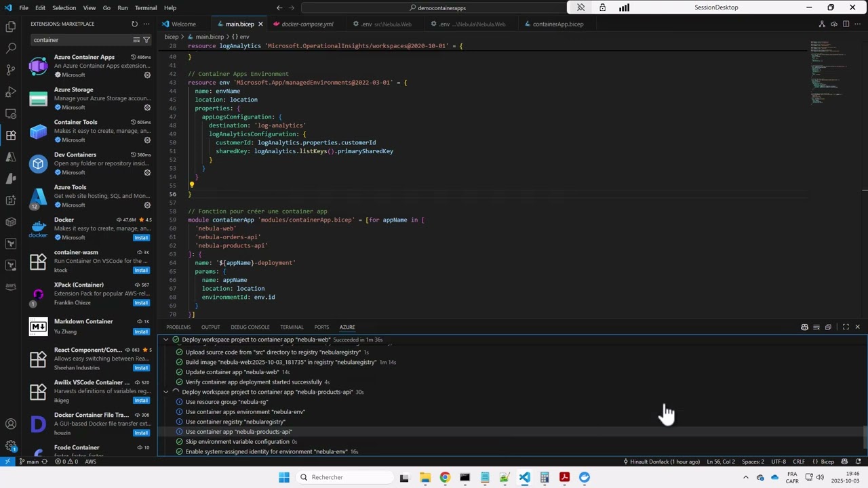This screenshot has height=488, width=868.
Task: Open Dev Containers manage gear
Action: (x=147, y=172)
